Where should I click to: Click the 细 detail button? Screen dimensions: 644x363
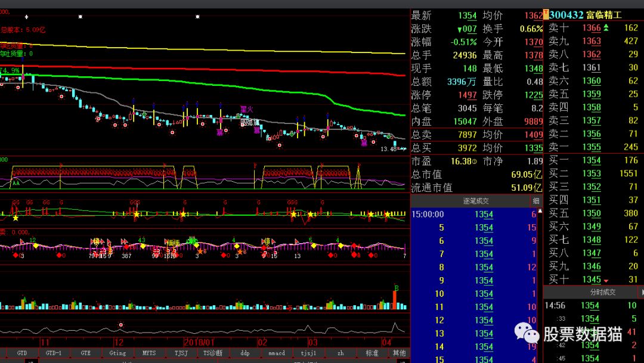536,201
